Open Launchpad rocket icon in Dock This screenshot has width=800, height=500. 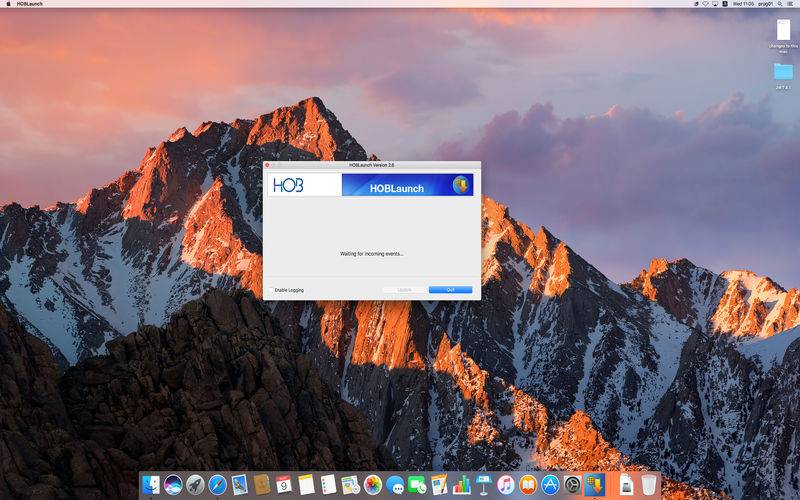[195, 485]
